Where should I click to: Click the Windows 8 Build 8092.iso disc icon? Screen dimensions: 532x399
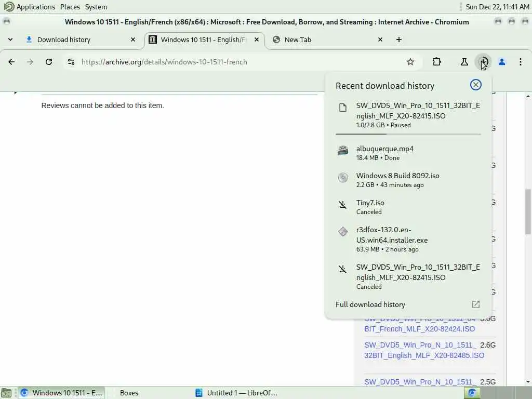pyautogui.click(x=343, y=177)
